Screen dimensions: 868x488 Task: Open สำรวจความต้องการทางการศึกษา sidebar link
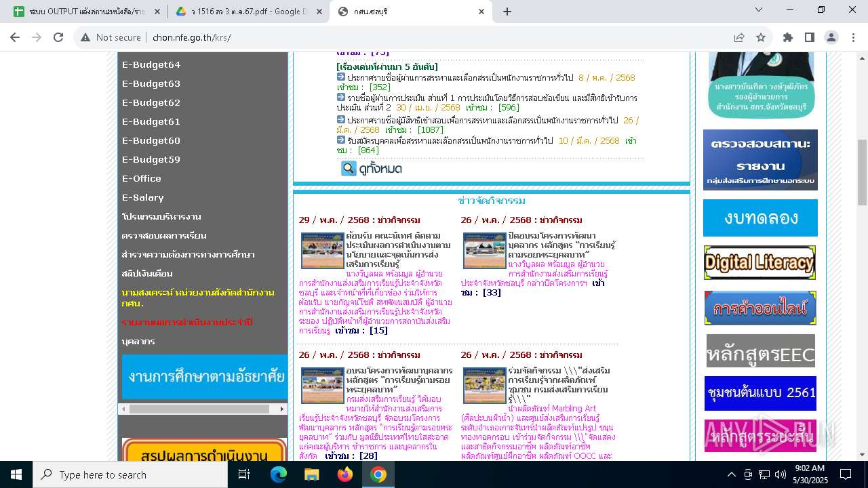click(188, 254)
